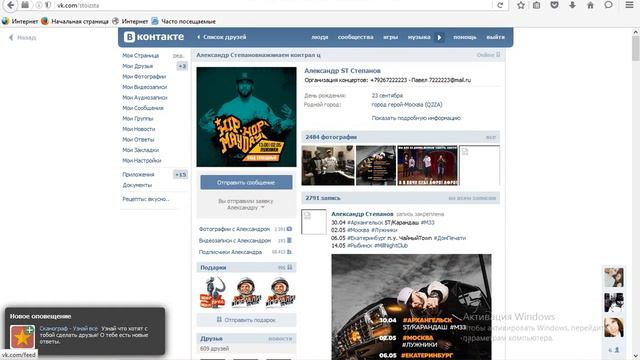The height and width of the screenshot is (360, 640).
Task: Open музыка in the VK header
Action: tap(419, 37)
